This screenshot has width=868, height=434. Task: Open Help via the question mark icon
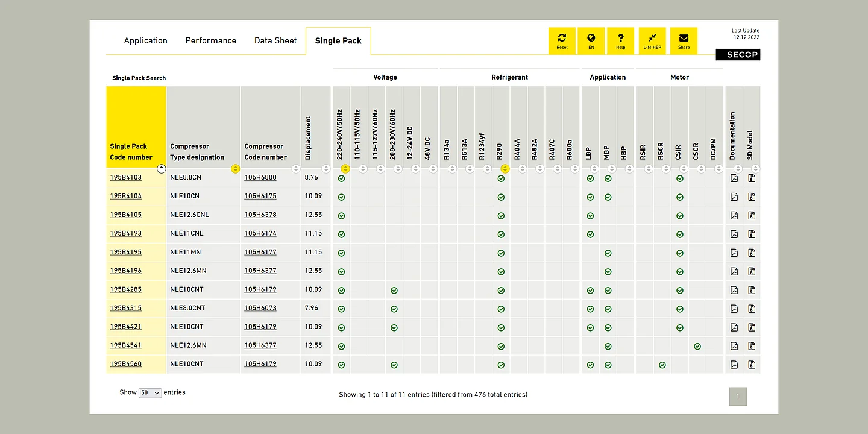click(x=620, y=40)
